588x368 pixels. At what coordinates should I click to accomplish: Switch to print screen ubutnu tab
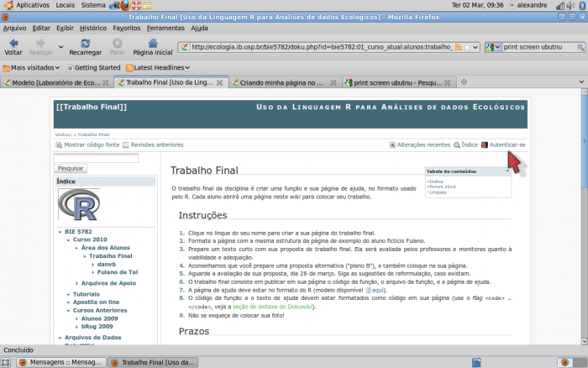(397, 83)
